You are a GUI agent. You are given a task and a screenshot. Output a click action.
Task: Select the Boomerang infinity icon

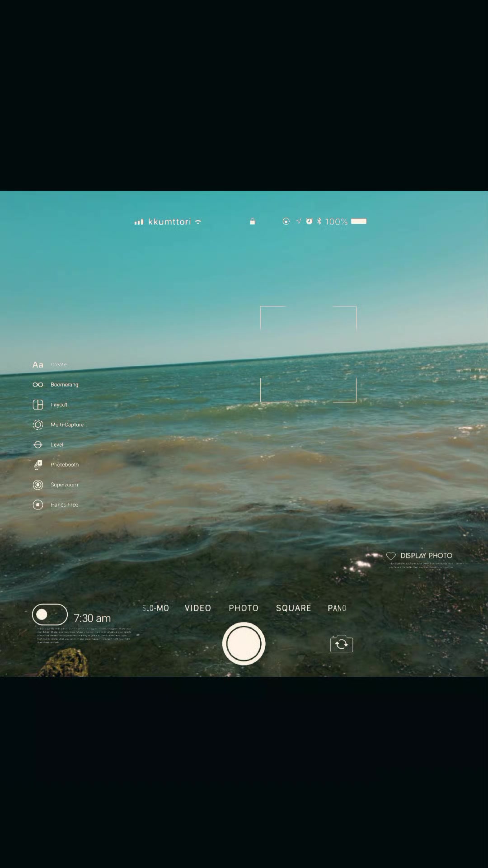tap(38, 385)
